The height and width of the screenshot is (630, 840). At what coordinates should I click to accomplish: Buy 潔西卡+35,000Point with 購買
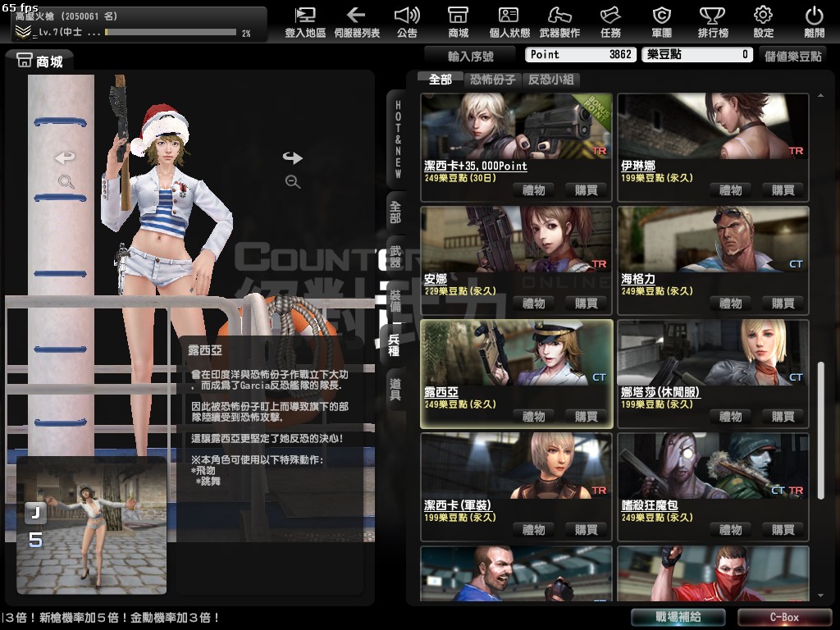586,190
